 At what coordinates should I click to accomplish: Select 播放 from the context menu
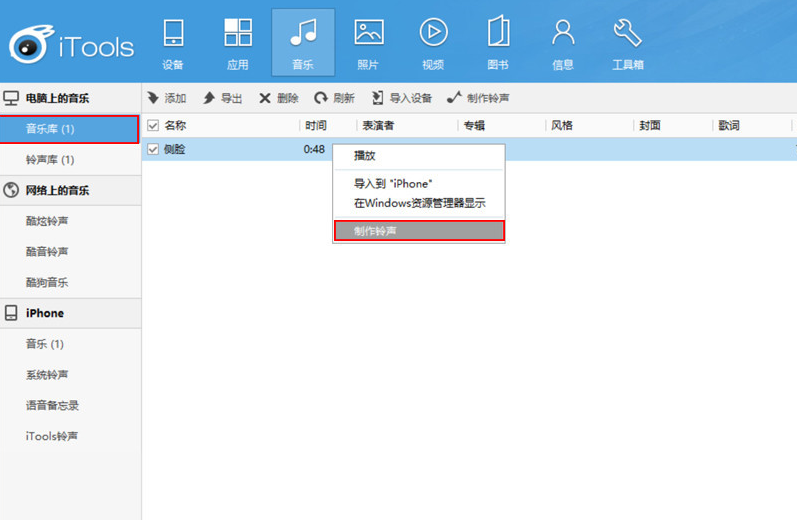coord(365,157)
